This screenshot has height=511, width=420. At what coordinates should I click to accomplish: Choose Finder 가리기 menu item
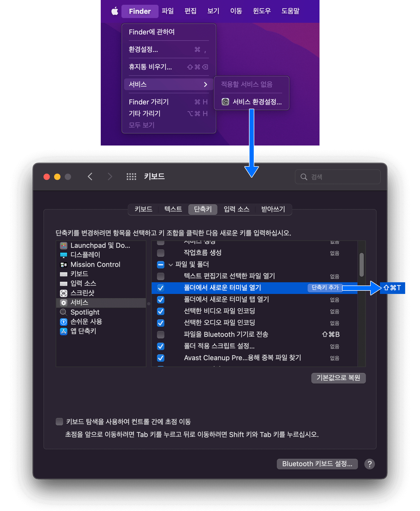pos(169,102)
